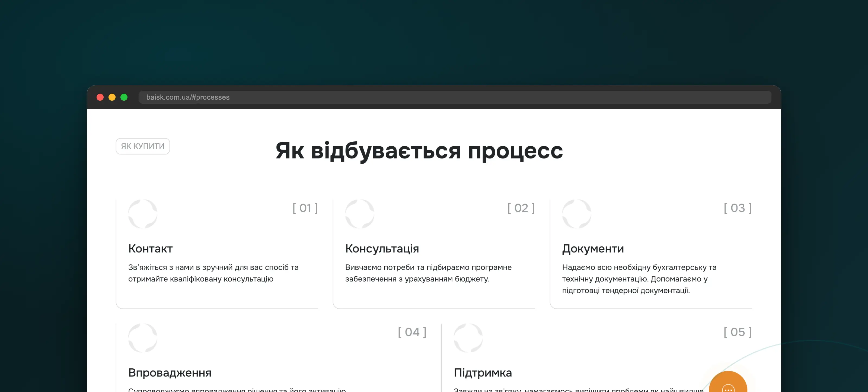This screenshot has height=392, width=868.
Task: Click the text starting Надаємо всю необхідну
Action: 639,279
